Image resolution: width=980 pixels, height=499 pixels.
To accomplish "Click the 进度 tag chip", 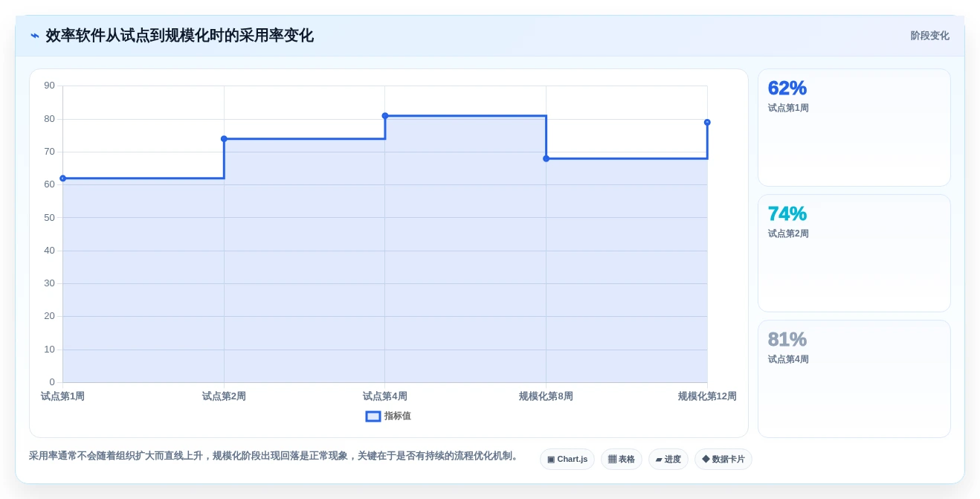I will click(668, 459).
